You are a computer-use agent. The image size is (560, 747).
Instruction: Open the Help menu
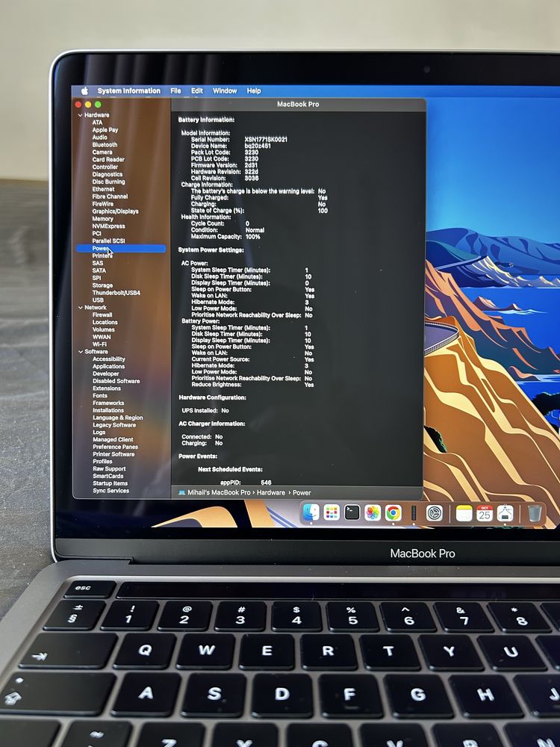(254, 90)
